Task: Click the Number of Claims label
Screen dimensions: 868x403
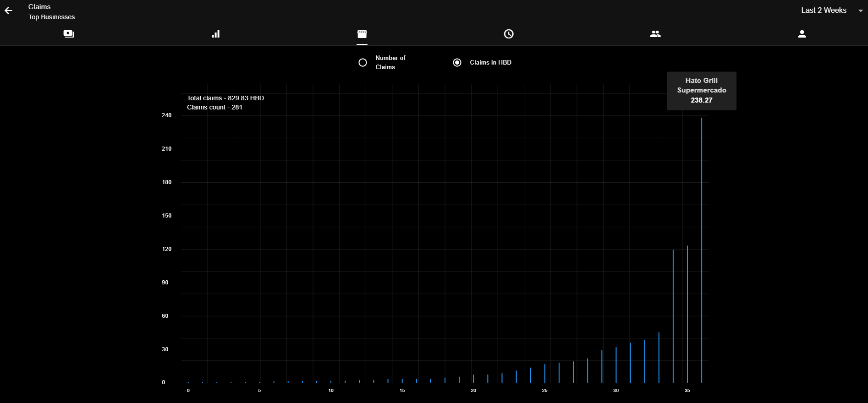Action: pyautogui.click(x=390, y=62)
